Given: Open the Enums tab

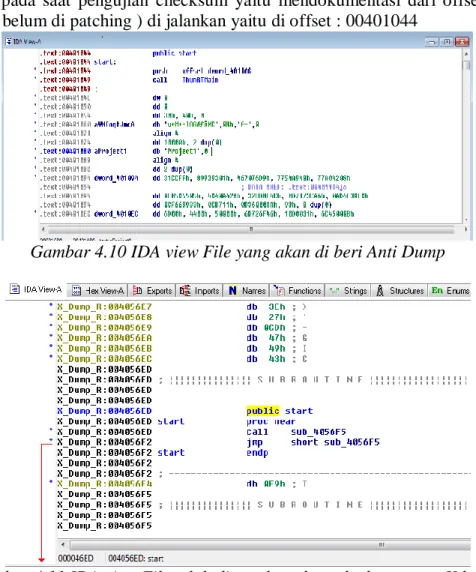Looking at the screenshot, I should 450,291.
